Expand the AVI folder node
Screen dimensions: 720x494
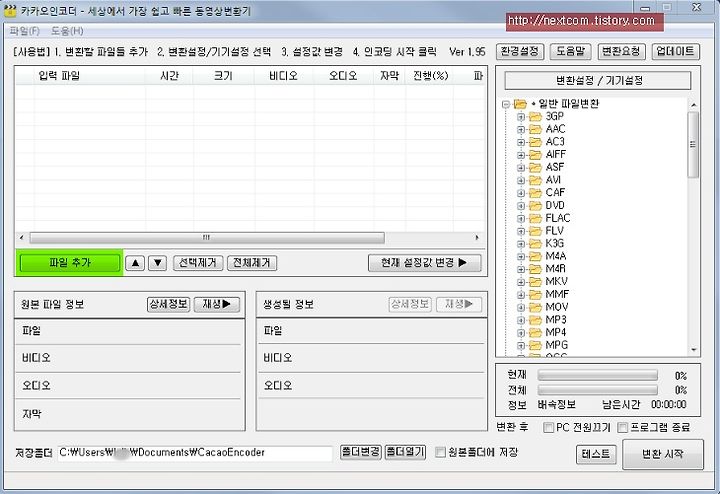521,180
